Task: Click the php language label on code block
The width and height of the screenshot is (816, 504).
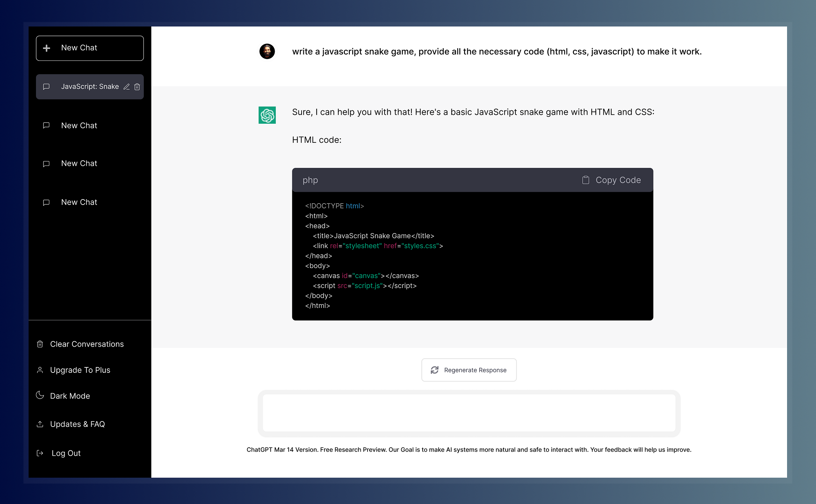Action: [310, 180]
